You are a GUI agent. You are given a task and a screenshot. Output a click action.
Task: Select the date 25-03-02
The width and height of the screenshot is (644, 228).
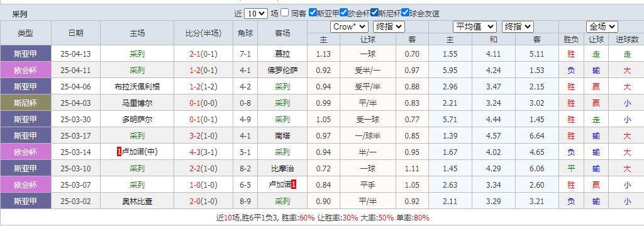(75, 202)
